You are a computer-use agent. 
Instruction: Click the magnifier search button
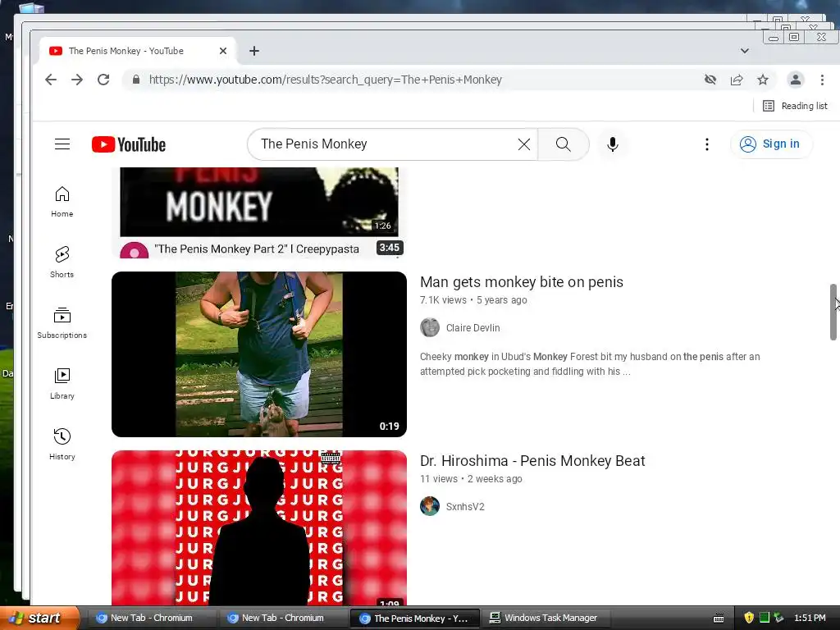[x=563, y=144]
